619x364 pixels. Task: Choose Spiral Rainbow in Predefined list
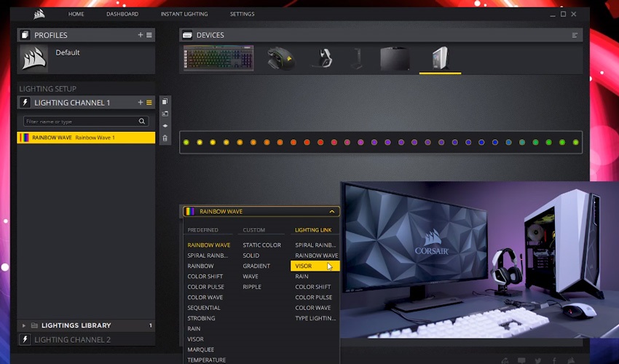[x=208, y=256]
